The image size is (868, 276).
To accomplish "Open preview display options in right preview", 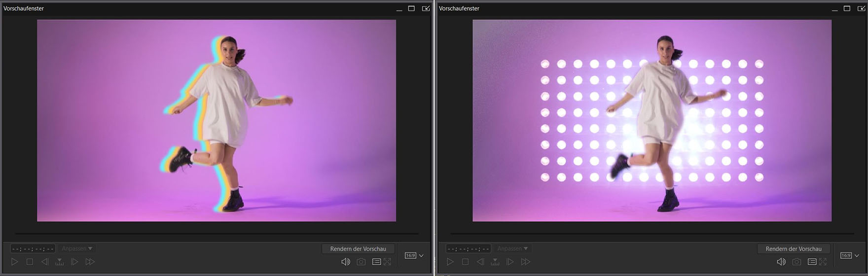I will click(x=812, y=262).
